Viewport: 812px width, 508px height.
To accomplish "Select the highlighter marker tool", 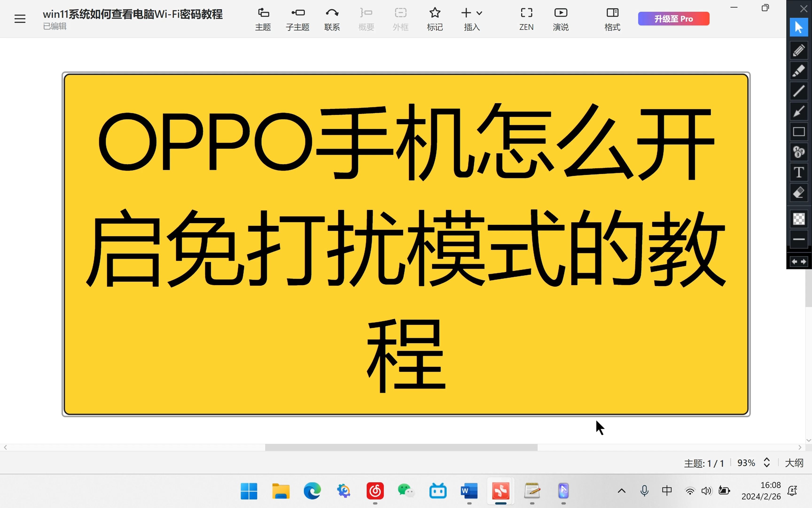I will tap(799, 71).
